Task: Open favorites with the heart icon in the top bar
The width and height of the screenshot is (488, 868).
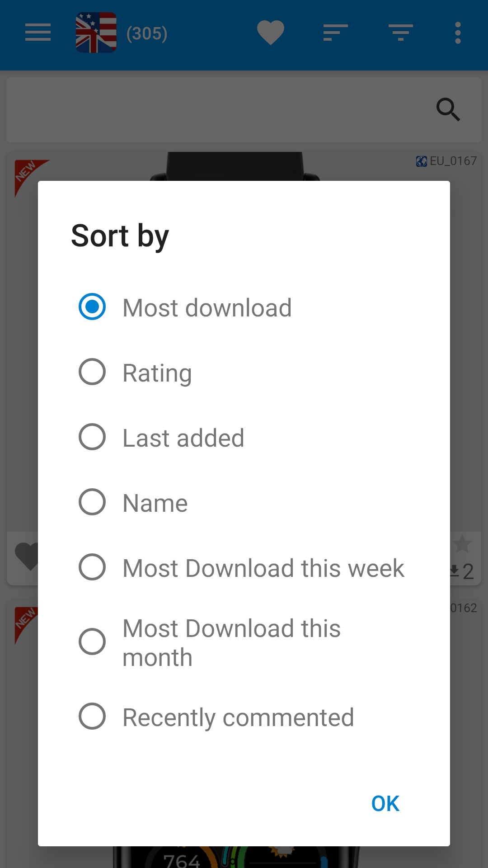Action: tap(270, 33)
